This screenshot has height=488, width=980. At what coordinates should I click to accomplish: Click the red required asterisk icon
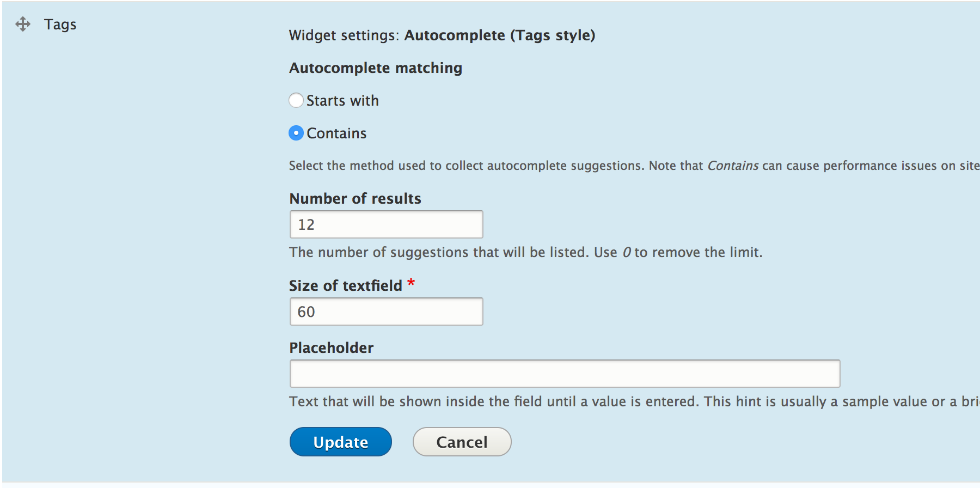[x=411, y=283]
